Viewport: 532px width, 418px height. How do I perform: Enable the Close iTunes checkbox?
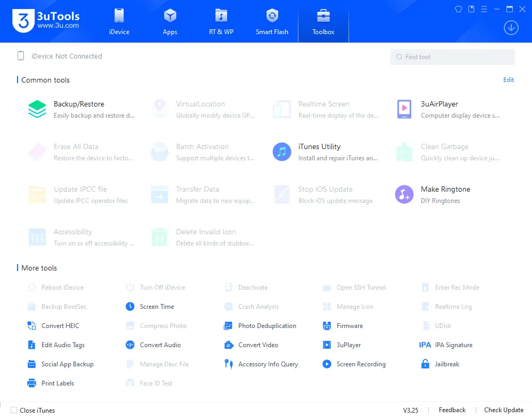(14, 410)
